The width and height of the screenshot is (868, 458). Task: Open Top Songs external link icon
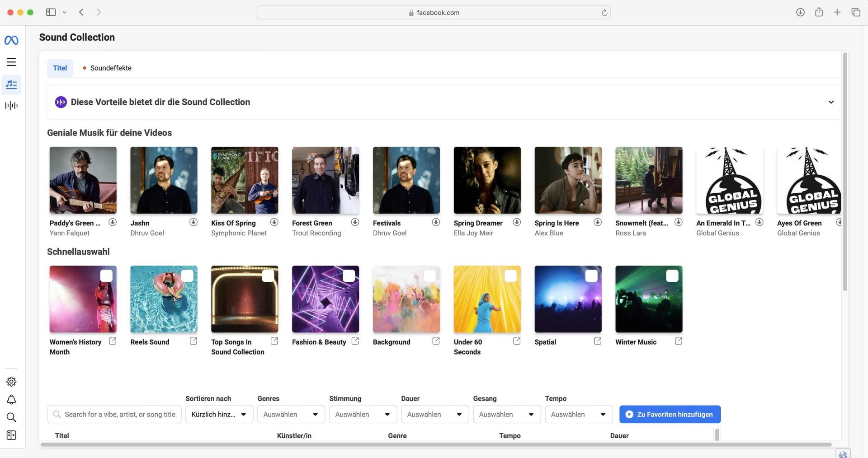coord(274,341)
